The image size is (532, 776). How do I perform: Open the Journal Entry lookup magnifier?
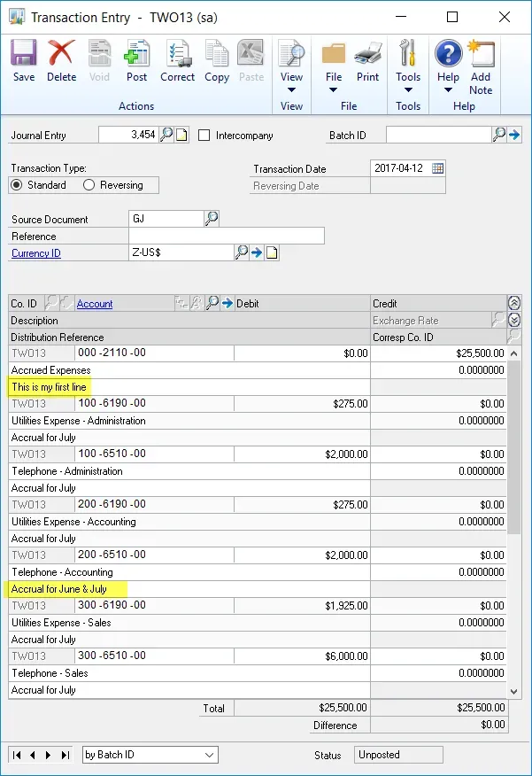167,136
